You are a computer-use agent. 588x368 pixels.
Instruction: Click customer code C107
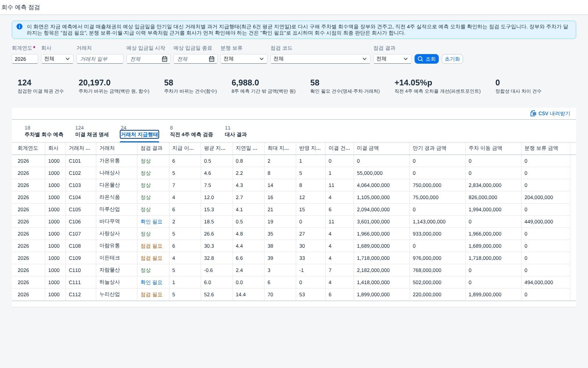75,234
